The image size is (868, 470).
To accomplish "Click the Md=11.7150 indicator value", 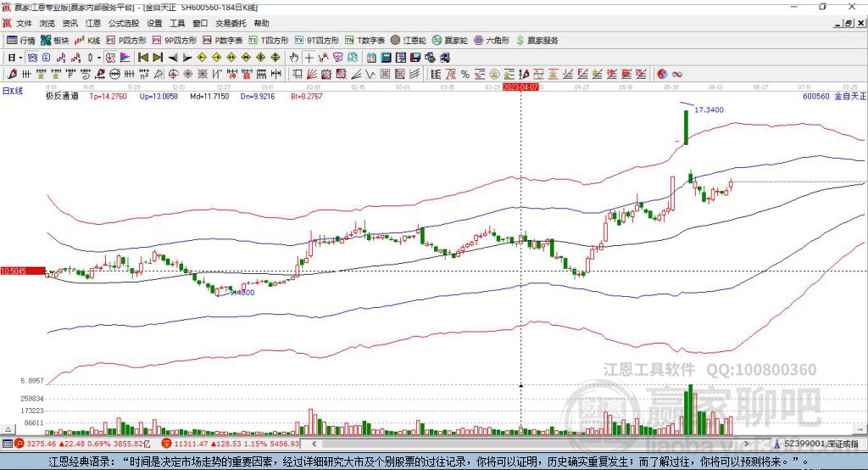I will pos(209,96).
